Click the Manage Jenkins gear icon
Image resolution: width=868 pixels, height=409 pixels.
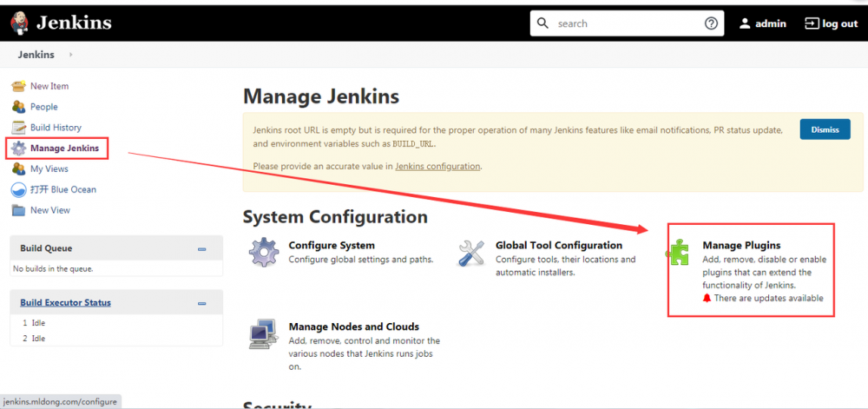coord(19,148)
